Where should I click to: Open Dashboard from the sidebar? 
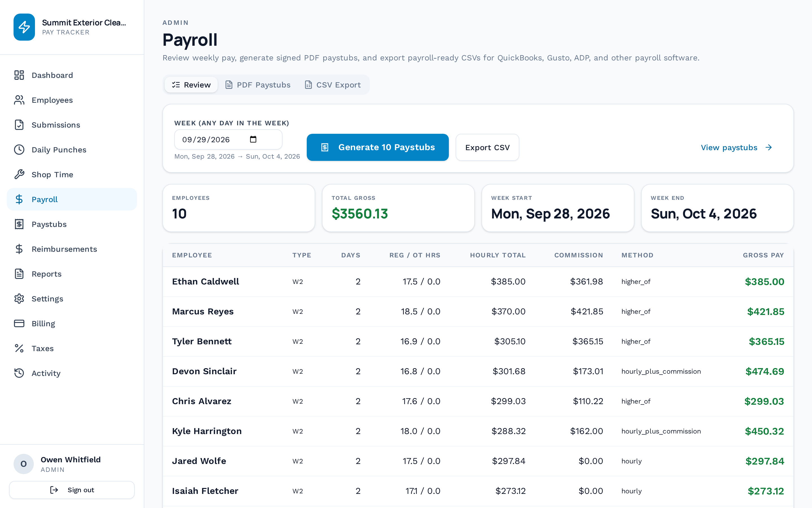[x=72, y=75]
